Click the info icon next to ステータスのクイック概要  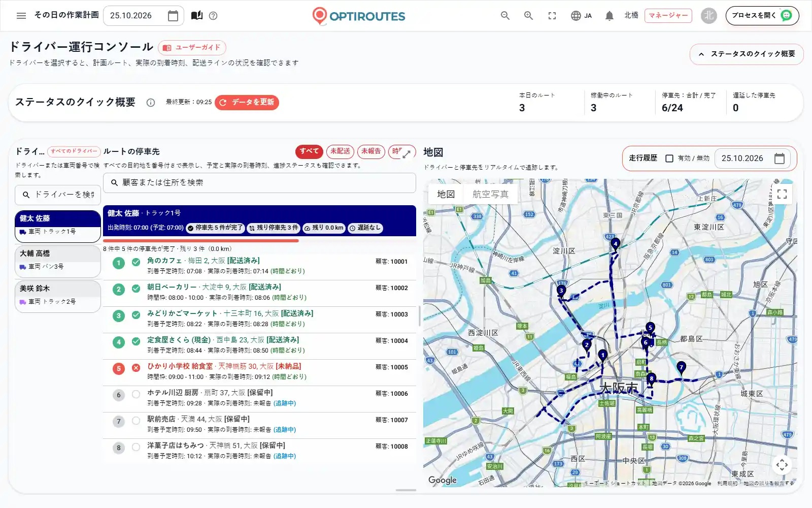(151, 103)
